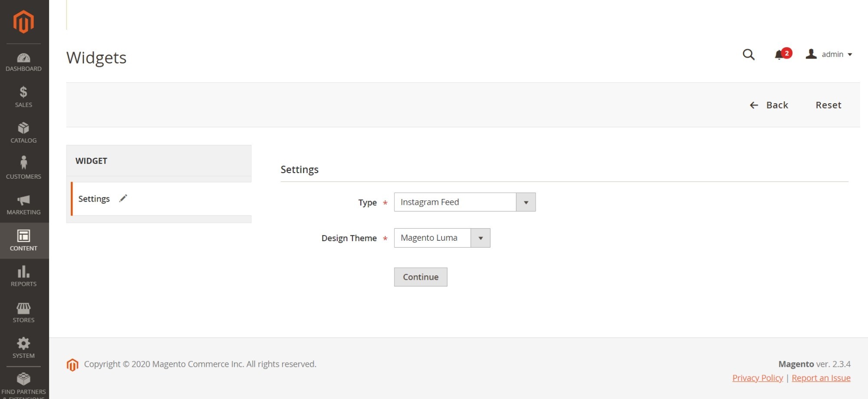Click the search magnifier icon
868x399 pixels.
click(x=748, y=54)
